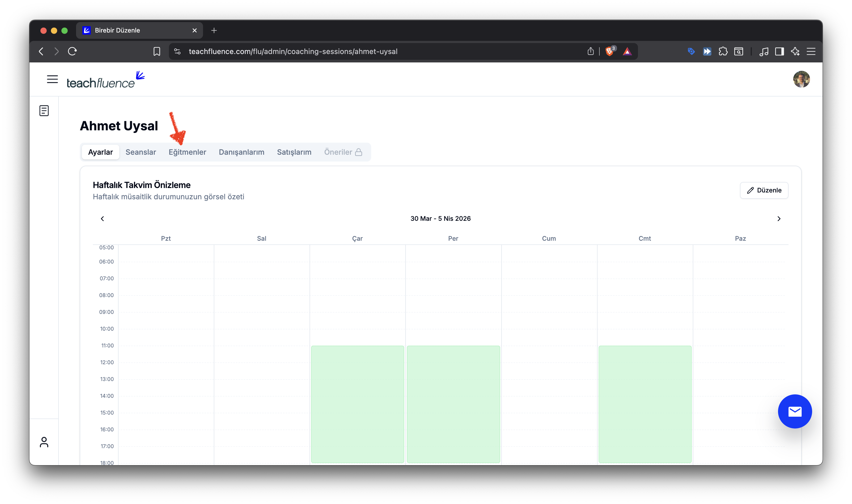852x504 pixels.
Task: Click the Düzenle edit button
Action: 764,190
